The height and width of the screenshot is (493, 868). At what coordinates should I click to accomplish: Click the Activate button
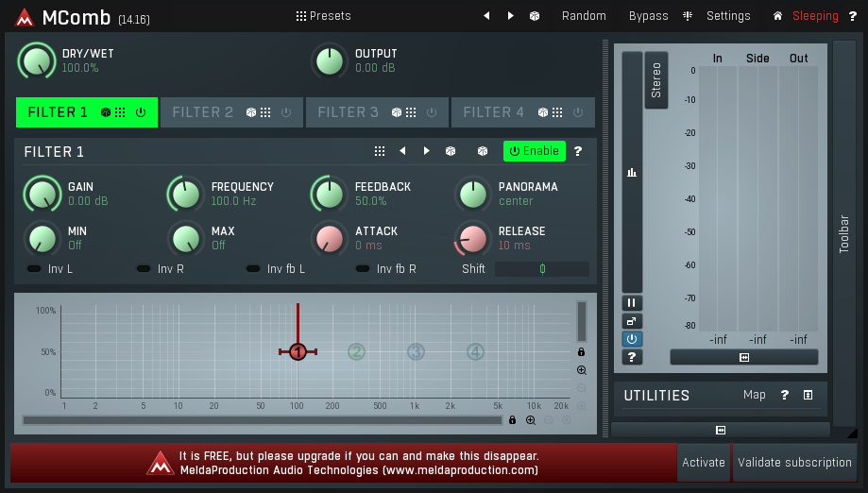[x=704, y=463]
